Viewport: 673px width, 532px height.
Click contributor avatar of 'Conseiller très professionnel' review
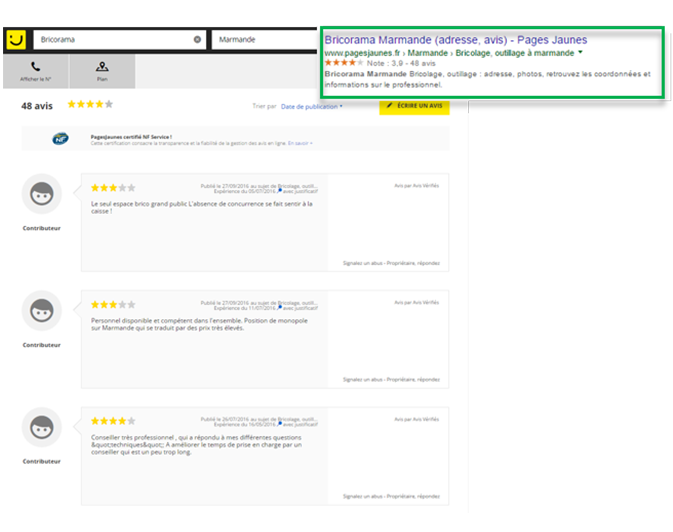tap(42, 427)
